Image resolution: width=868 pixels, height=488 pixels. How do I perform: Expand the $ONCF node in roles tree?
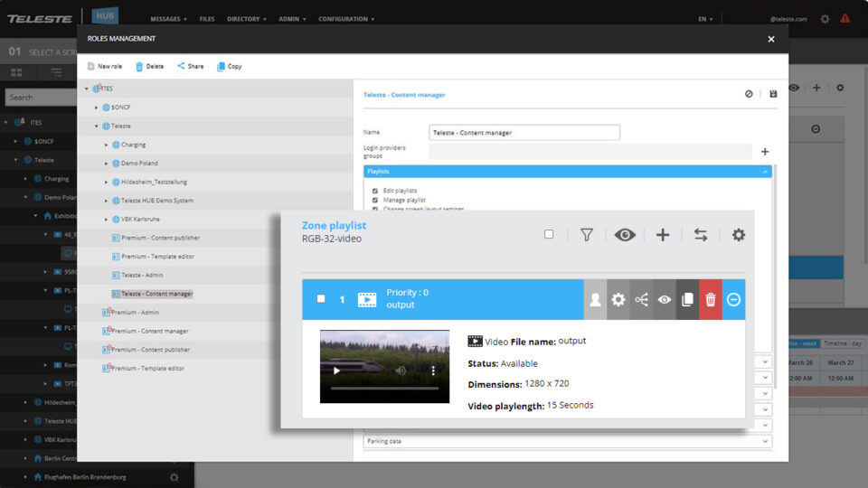[97, 108]
